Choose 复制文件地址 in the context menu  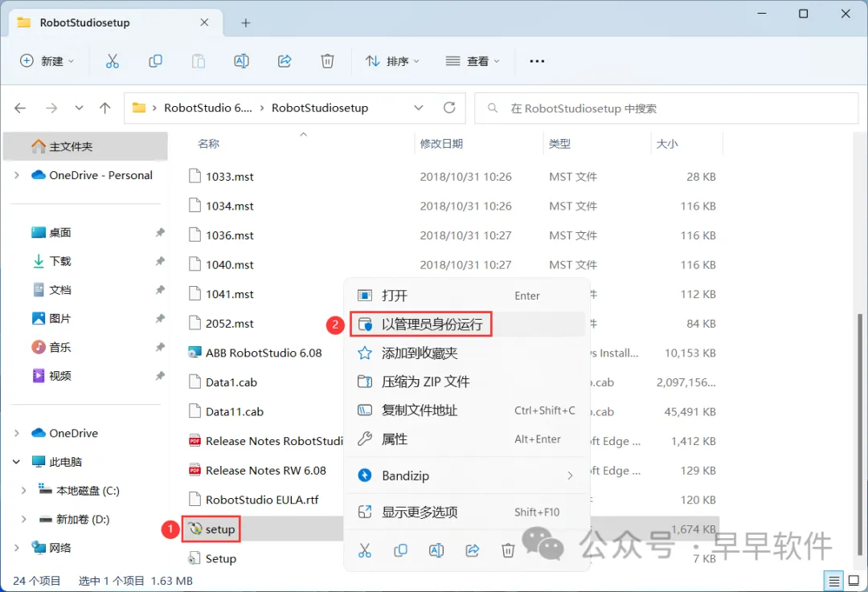coord(467,410)
